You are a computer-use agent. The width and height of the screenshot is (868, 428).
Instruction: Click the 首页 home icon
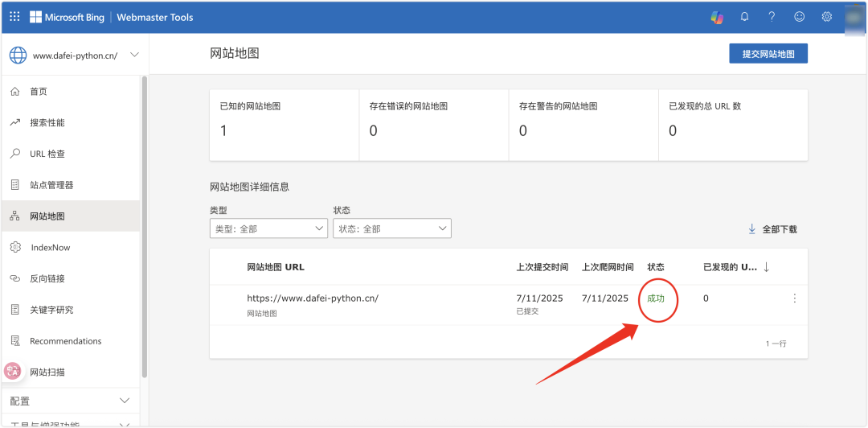pyautogui.click(x=15, y=92)
